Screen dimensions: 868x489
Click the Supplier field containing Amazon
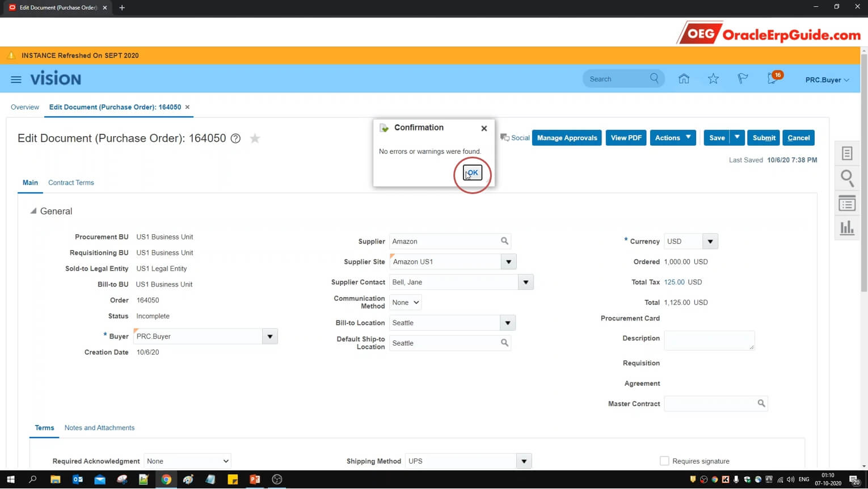coord(444,241)
